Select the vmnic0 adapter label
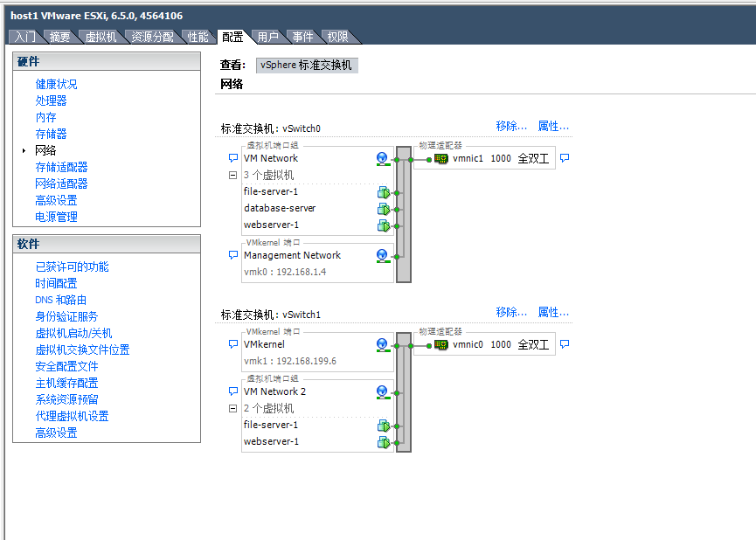The width and height of the screenshot is (756, 540). pos(468,345)
